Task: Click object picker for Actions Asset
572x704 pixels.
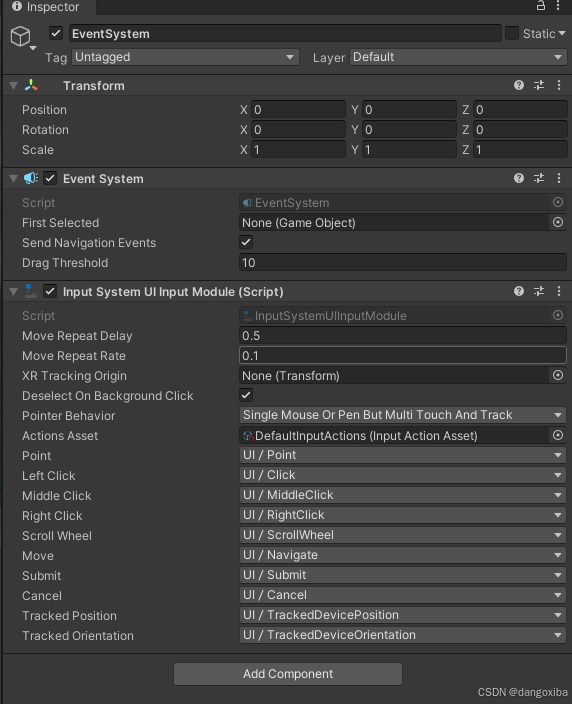Action: 558,435
